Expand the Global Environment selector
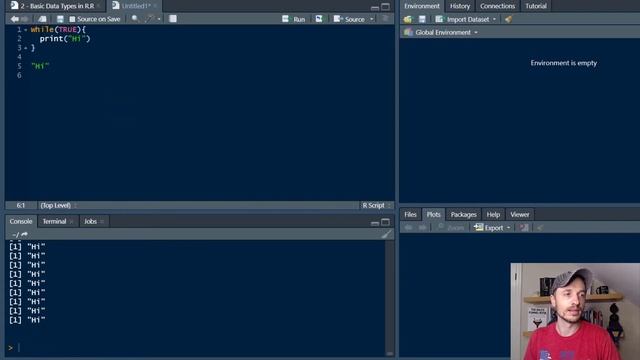This screenshot has width=640, height=360. coord(441,32)
